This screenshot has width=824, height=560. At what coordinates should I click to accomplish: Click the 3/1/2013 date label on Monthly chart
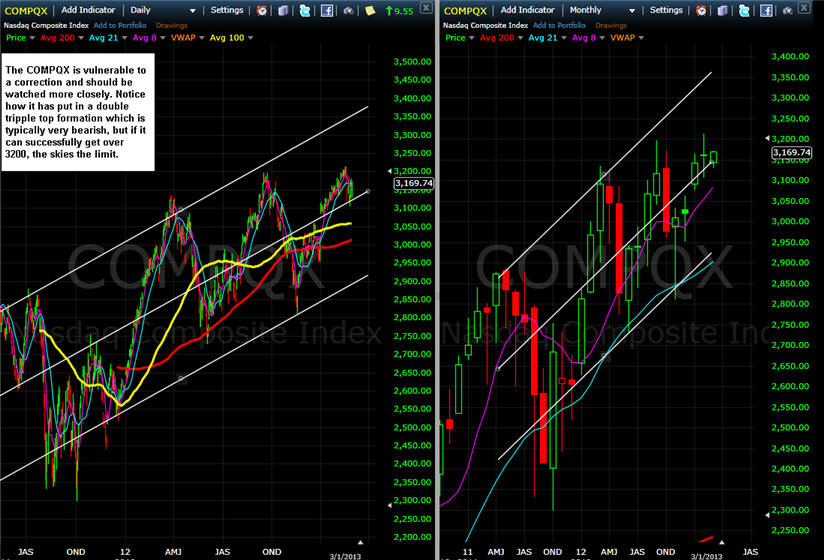tap(706, 556)
